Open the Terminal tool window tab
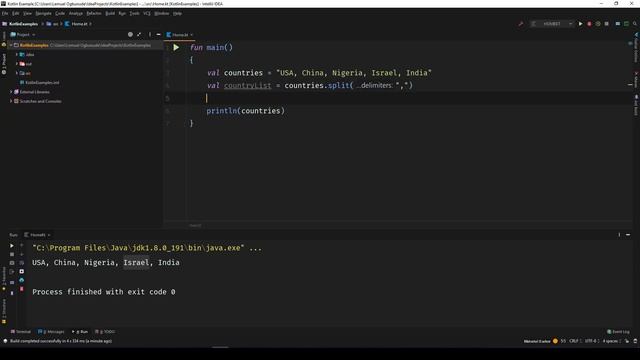This screenshot has width=640, height=360. pyautogui.click(x=20, y=332)
